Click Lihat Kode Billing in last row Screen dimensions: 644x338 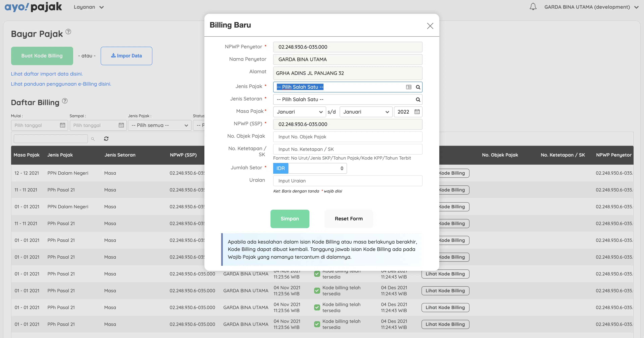tap(445, 324)
